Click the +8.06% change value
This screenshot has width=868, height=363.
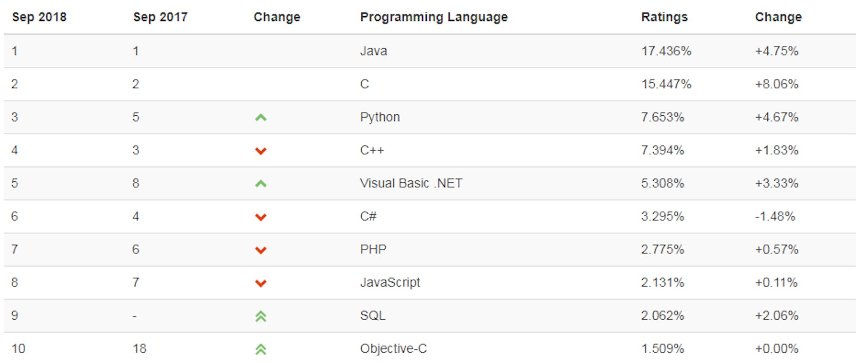tap(777, 84)
